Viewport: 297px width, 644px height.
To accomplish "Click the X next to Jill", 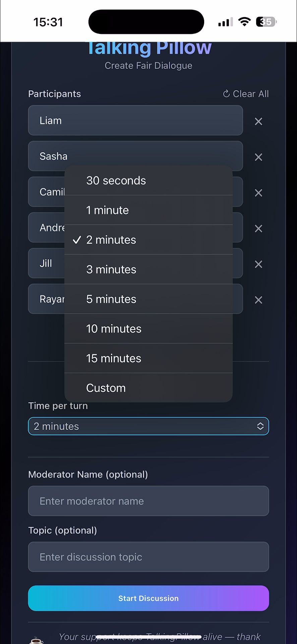I will pyautogui.click(x=258, y=264).
